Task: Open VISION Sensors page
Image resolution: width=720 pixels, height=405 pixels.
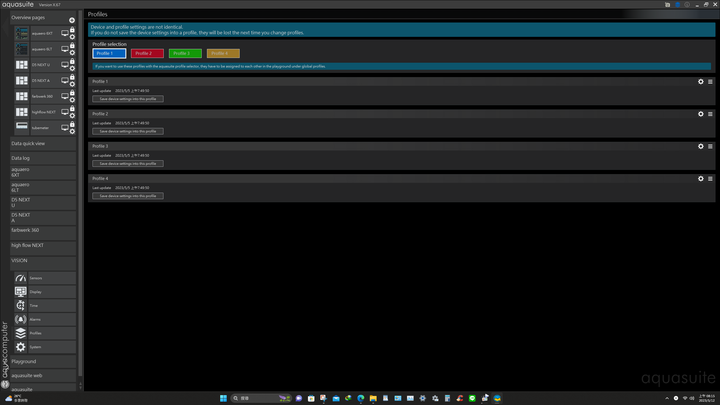Action: (45, 278)
